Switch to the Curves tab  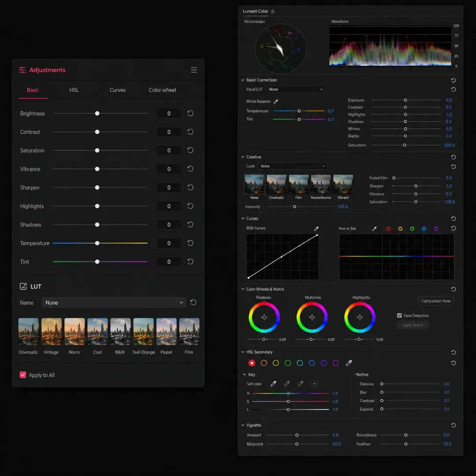click(118, 90)
